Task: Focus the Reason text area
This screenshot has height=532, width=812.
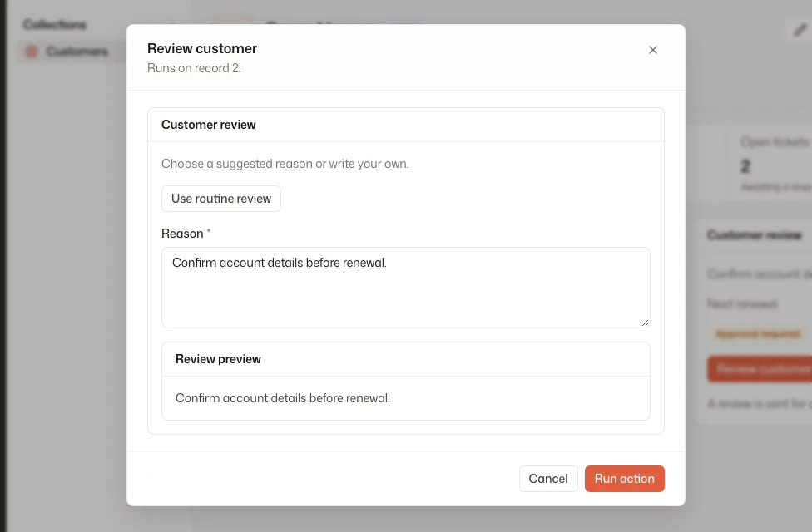Action: [x=405, y=288]
